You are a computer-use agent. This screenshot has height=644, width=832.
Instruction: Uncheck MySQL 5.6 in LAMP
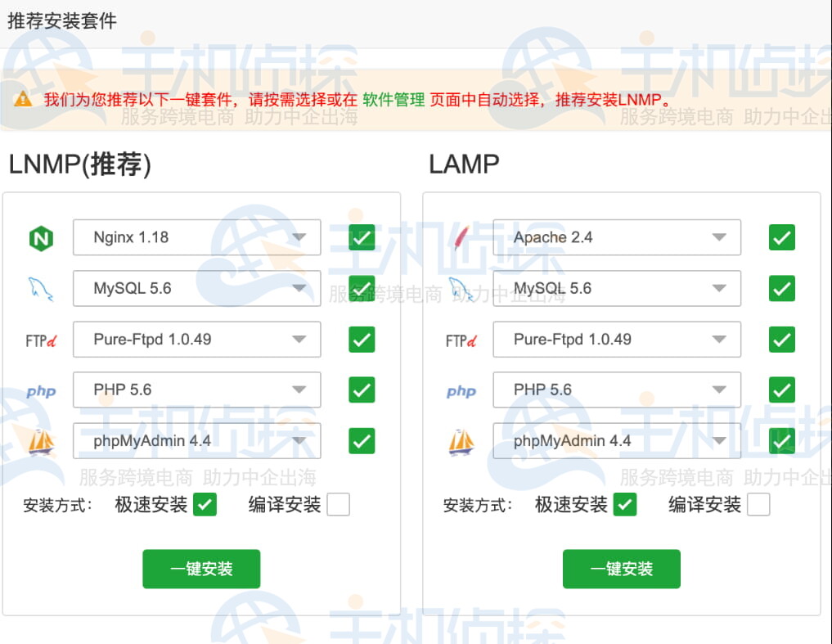[x=782, y=288]
